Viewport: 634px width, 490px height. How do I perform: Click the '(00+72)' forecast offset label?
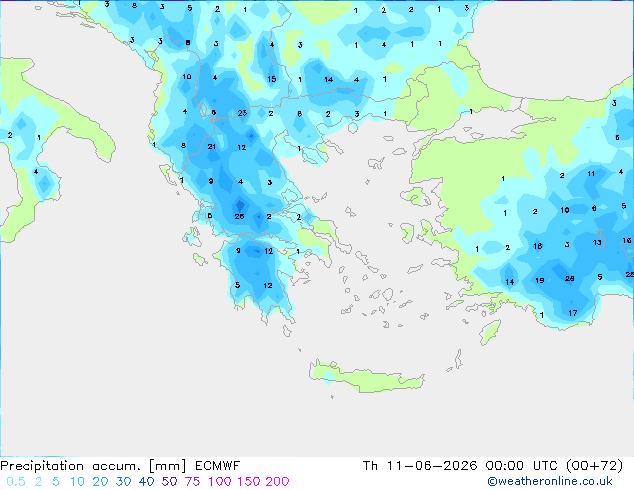click(x=594, y=466)
